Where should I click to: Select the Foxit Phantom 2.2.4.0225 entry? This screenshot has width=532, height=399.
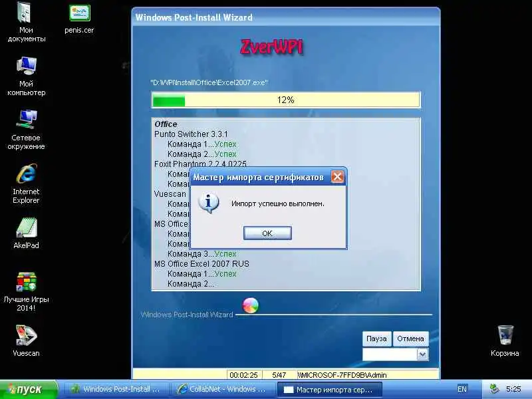tap(200, 164)
